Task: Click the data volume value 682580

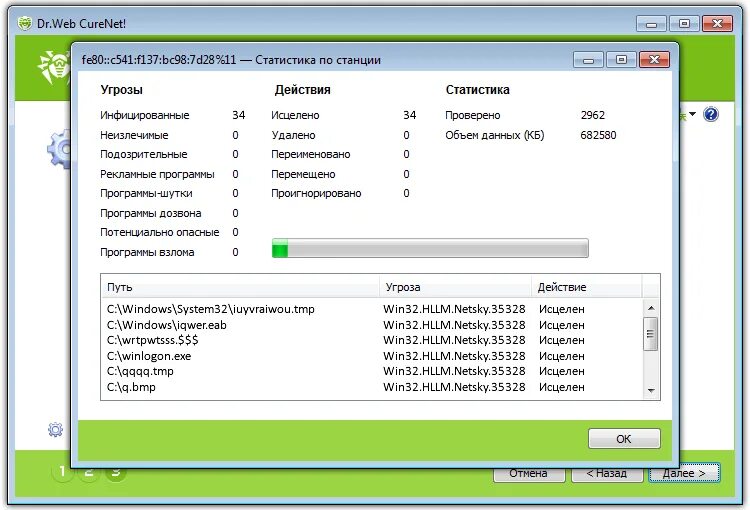Action: pyautogui.click(x=598, y=135)
